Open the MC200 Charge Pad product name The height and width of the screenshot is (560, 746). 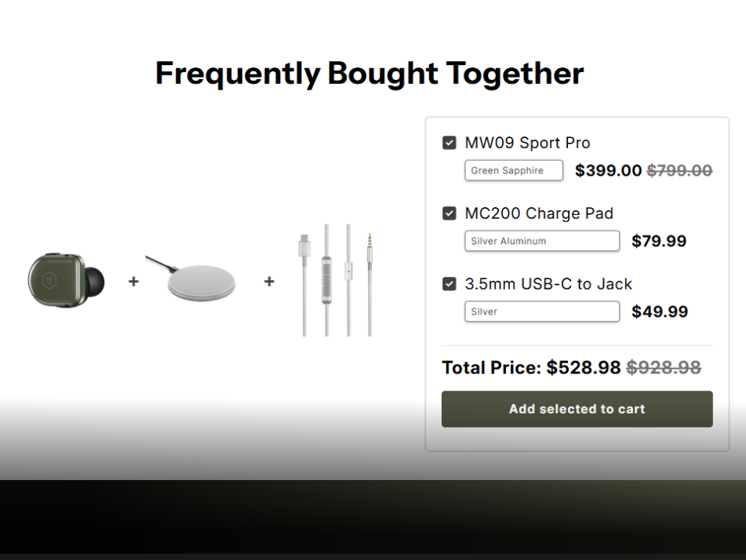(539, 213)
